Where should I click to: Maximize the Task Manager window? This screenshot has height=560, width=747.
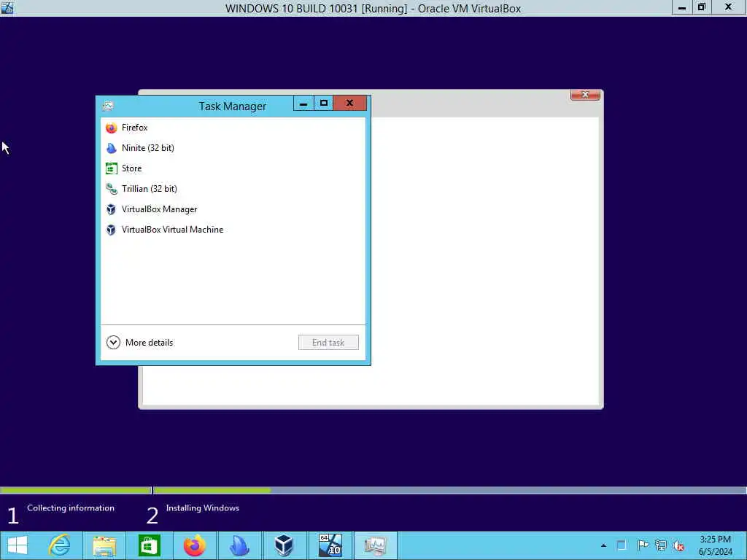click(323, 104)
